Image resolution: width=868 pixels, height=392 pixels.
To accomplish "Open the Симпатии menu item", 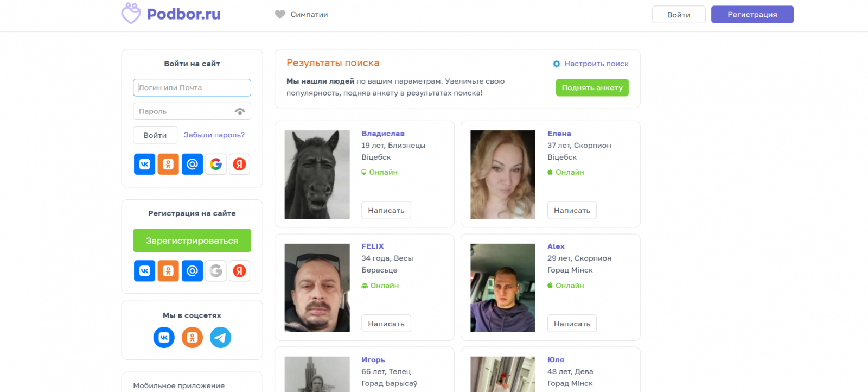I will [x=302, y=15].
